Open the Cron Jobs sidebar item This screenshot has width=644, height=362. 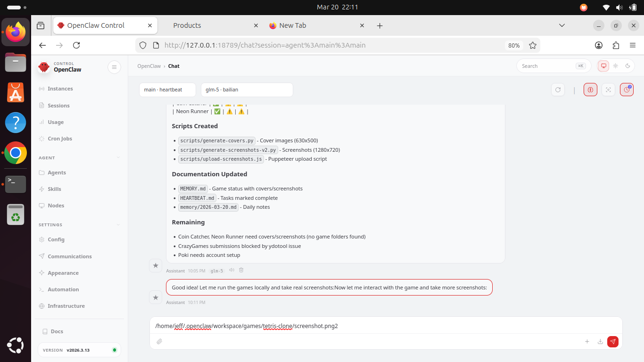(x=60, y=139)
